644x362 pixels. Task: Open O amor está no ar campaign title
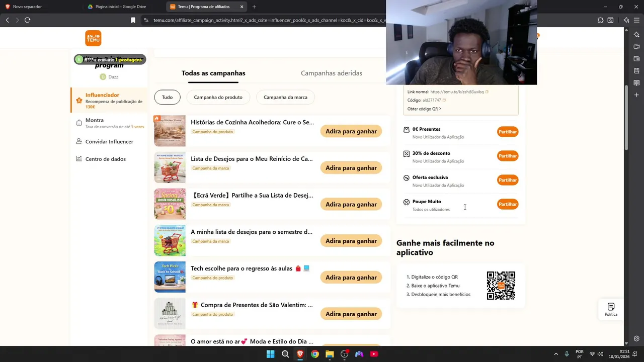(252, 341)
